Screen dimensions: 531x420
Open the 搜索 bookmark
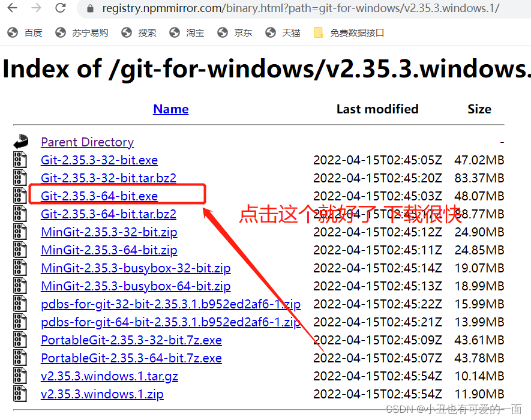[x=139, y=32]
